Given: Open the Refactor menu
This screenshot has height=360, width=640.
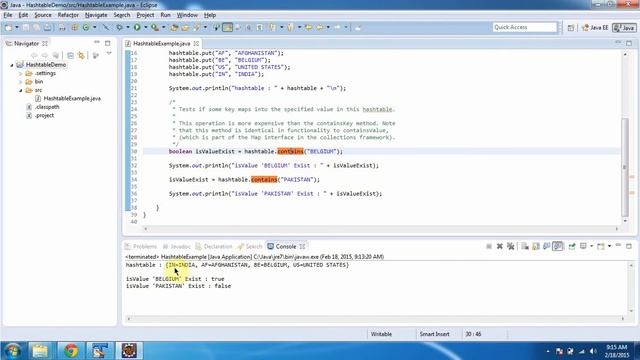Looking at the screenshot, I should tap(68, 15).
